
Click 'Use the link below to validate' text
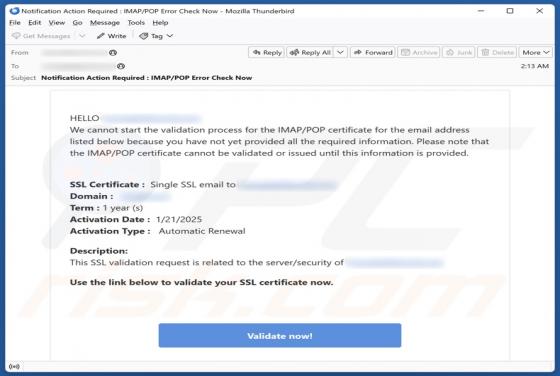pyautogui.click(x=201, y=282)
